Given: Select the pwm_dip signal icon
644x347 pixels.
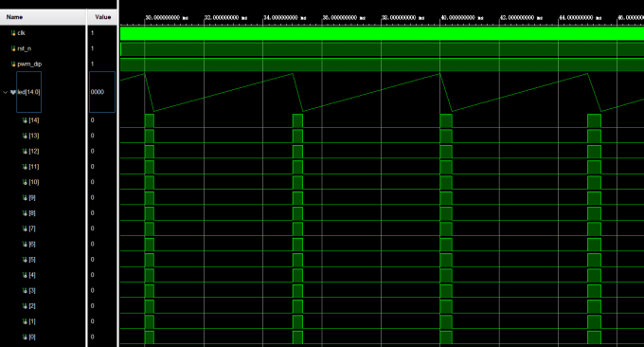Looking at the screenshot, I should tap(13, 64).
